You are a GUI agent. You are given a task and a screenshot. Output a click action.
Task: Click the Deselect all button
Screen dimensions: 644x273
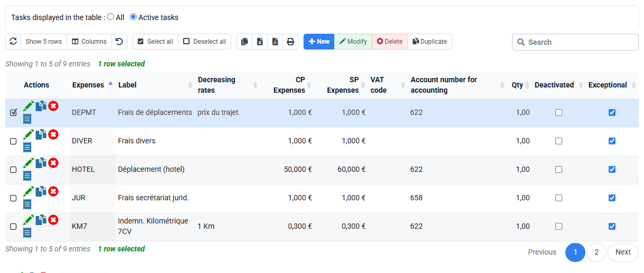pos(205,42)
